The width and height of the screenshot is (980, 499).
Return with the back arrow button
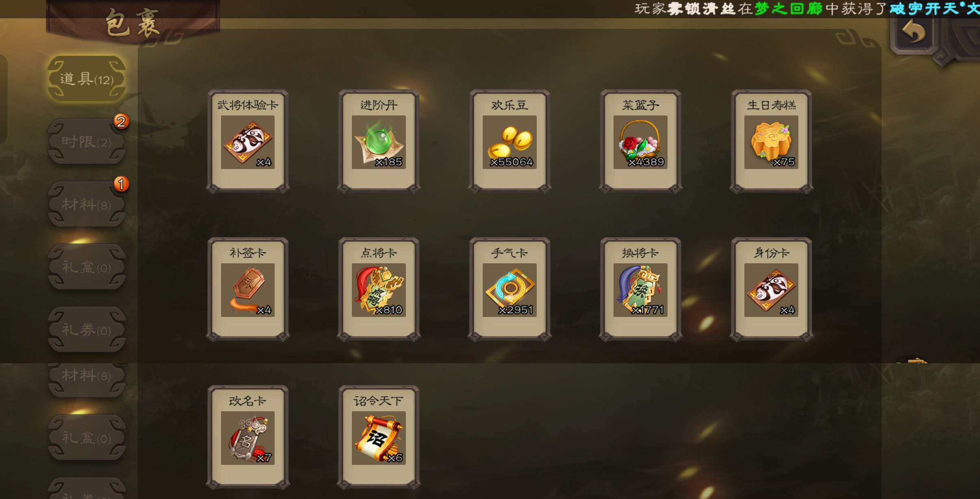click(913, 32)
